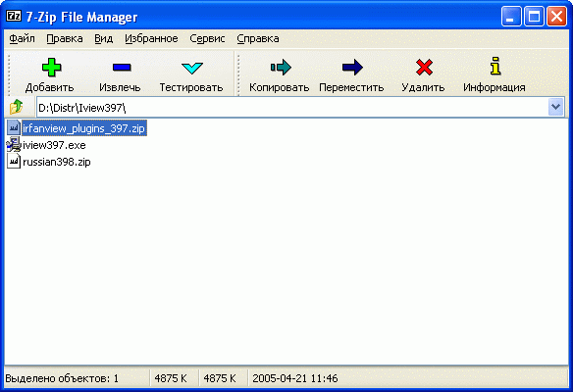The width and height of the screenshot is (573, 392).
Task: Click the icon of irfanview_plugins_397.zip
Action: [14, 127]
